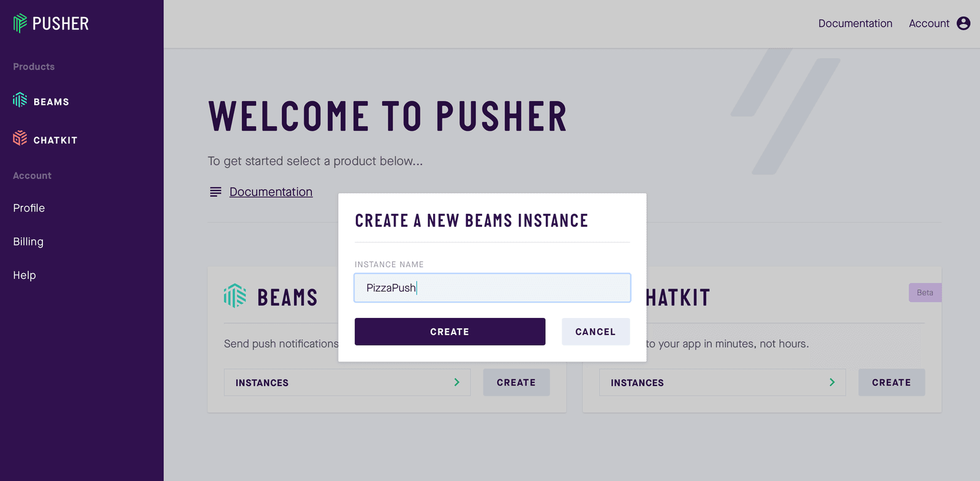Click the Account avatar icon
Screen dimensions: 980x481
963,23
